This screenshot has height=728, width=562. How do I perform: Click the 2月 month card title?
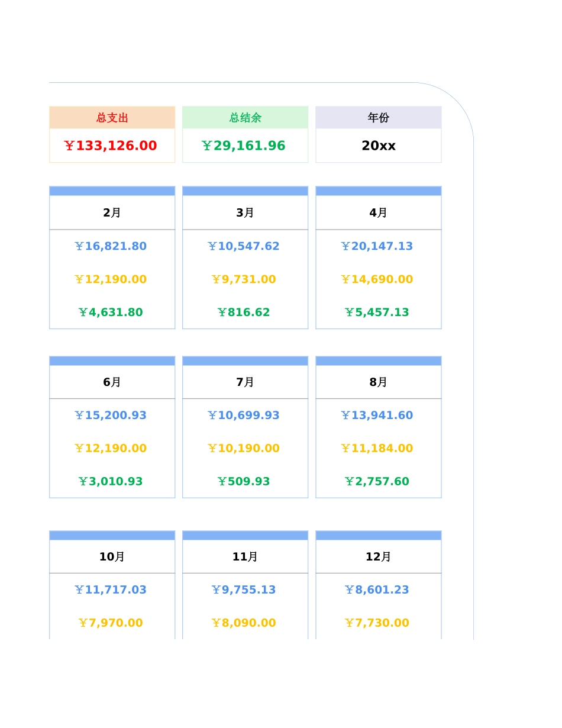tap(112, 212)
